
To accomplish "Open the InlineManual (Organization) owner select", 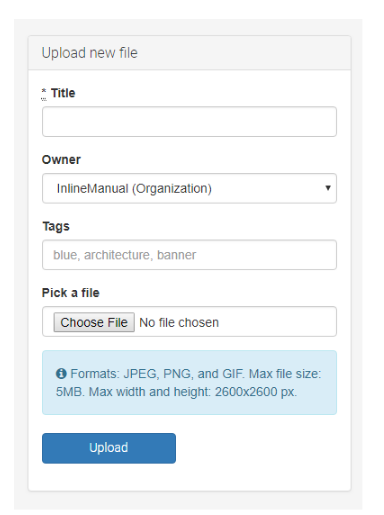I will (x=189, y=188).
